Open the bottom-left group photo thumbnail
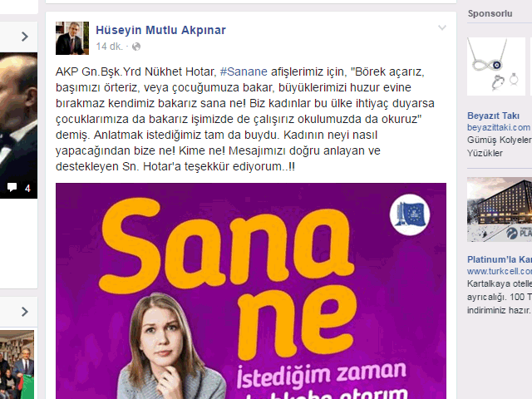This screenshot has width=532, height=399. [17, 364]
